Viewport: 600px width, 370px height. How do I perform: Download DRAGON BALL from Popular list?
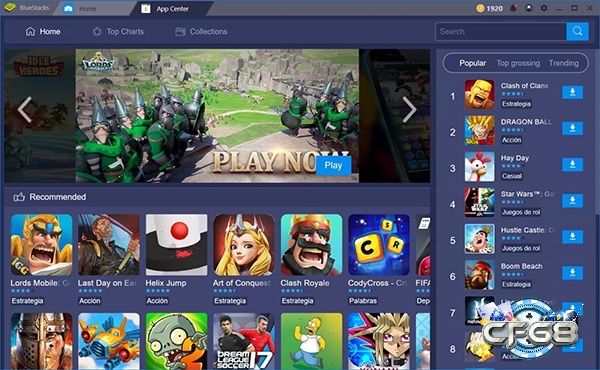(572, 128)
